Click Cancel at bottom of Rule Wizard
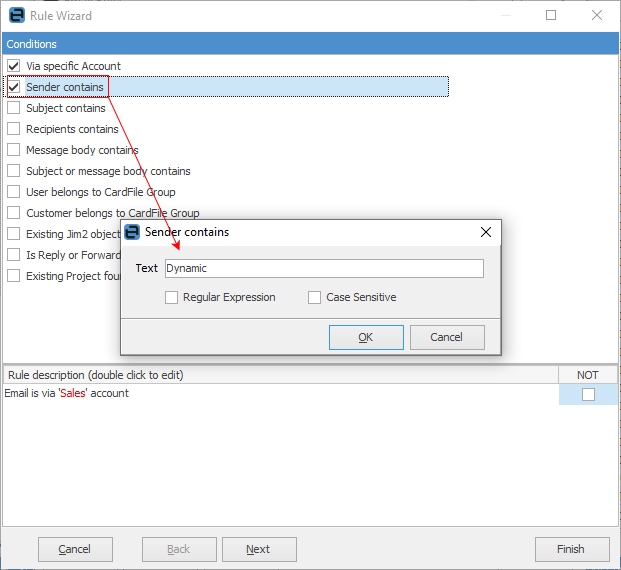The width and height of the screenshot is (621, 570). pyautogui.click(x=75, y=549)
